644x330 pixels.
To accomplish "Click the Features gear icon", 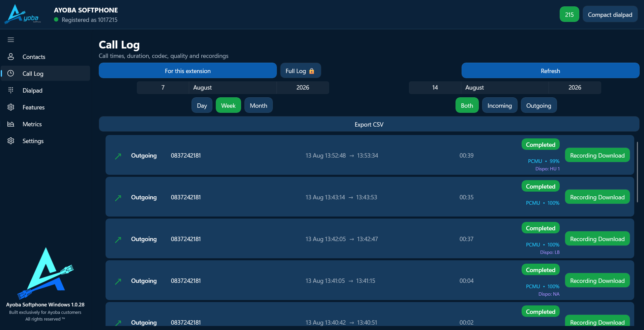I will [x=11, y=107].
